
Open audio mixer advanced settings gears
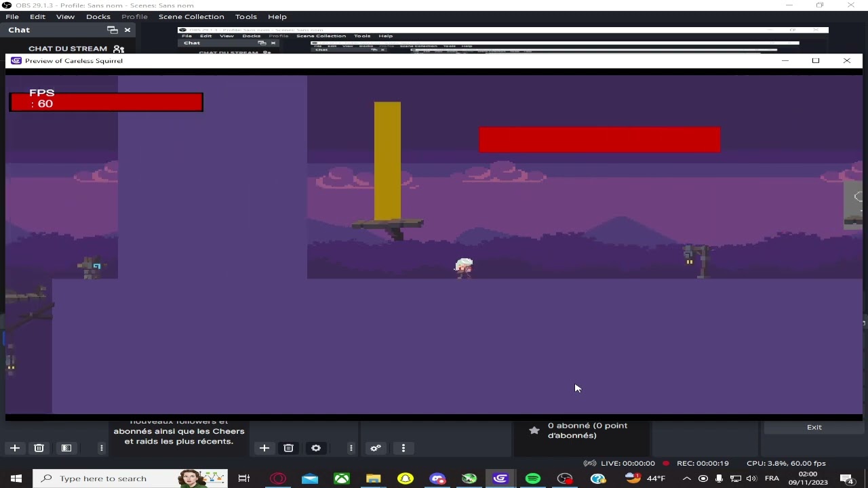point(376,448)
